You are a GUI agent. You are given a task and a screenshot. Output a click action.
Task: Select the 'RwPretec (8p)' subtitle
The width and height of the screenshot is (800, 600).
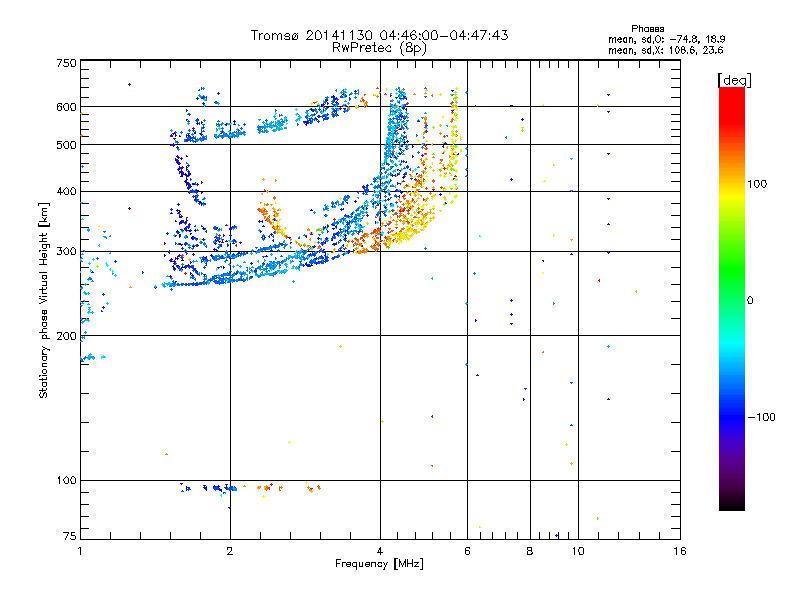click(379, 48)
